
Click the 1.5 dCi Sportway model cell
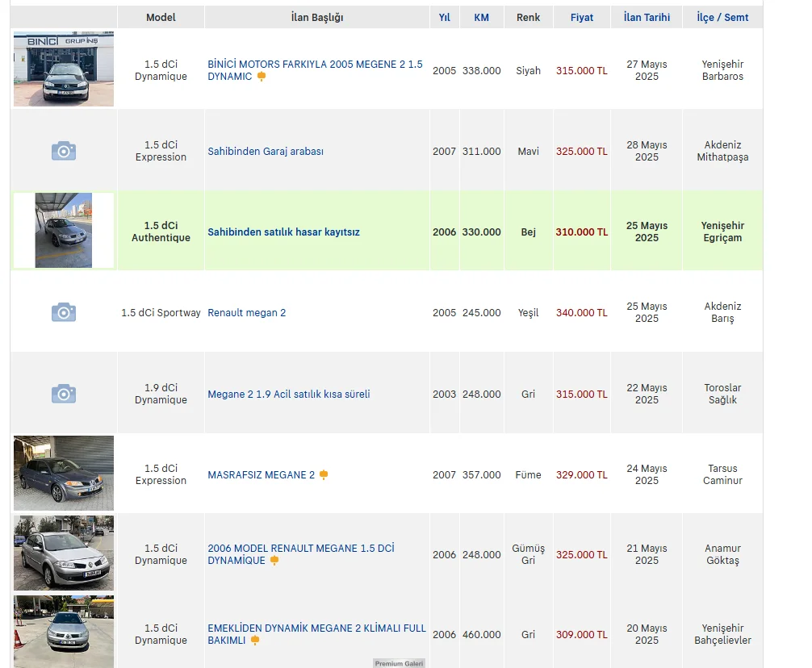(161, 312)
